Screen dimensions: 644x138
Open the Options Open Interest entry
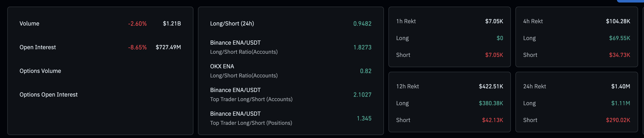click(x=48, y=95)
